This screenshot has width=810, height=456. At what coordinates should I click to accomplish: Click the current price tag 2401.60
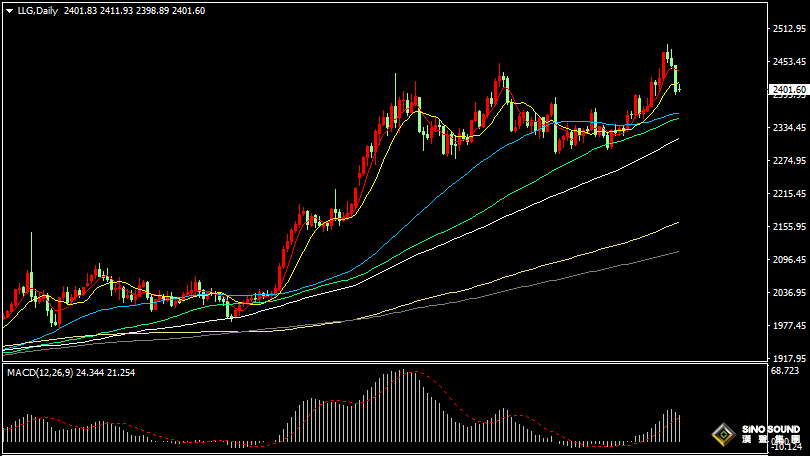pos(788,91)
